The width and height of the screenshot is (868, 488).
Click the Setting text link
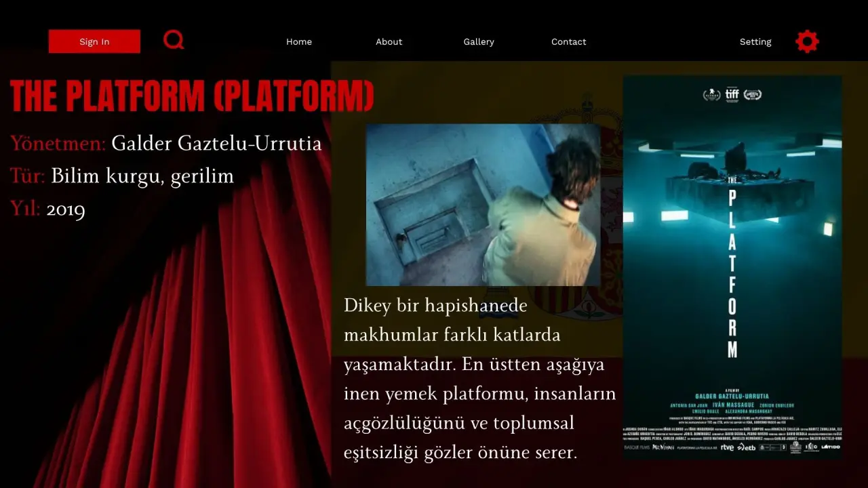(x=755, y=41)
